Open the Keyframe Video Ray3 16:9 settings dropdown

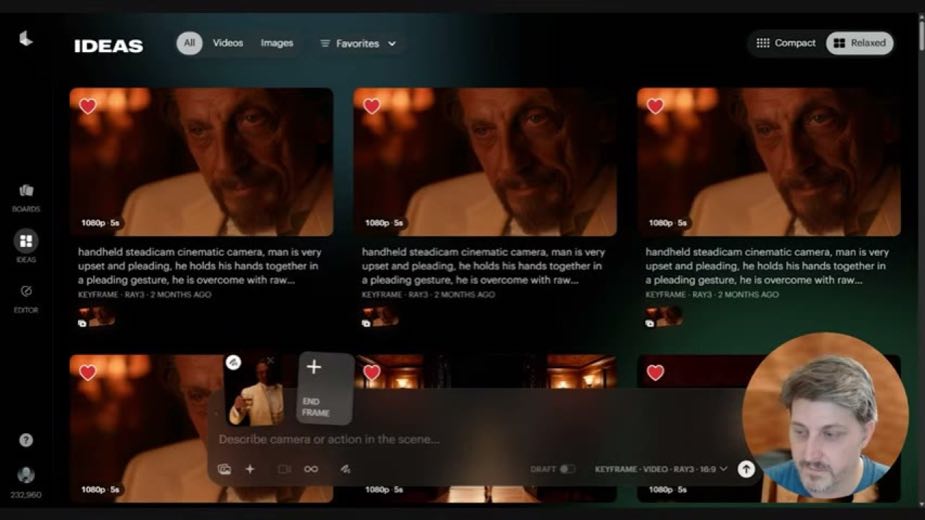pyautogui.click(x=661, y=469)
